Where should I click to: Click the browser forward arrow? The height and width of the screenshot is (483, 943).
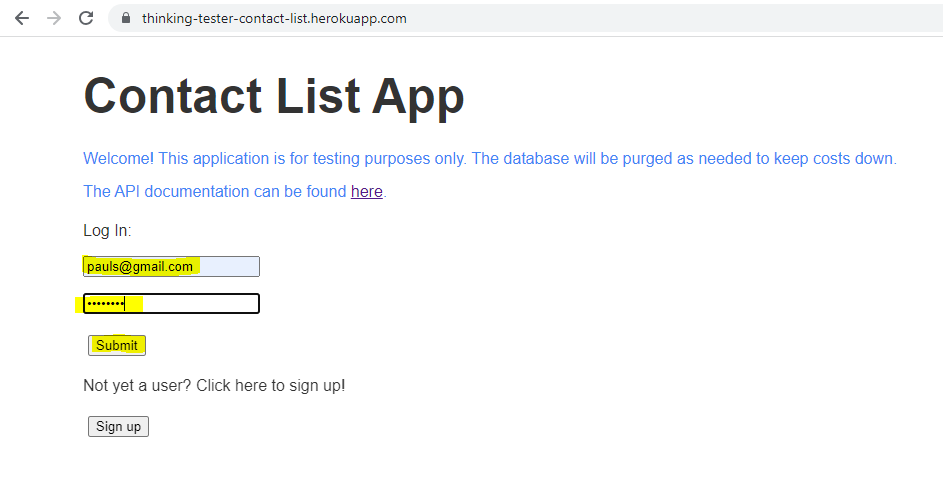tap(54, 18)
